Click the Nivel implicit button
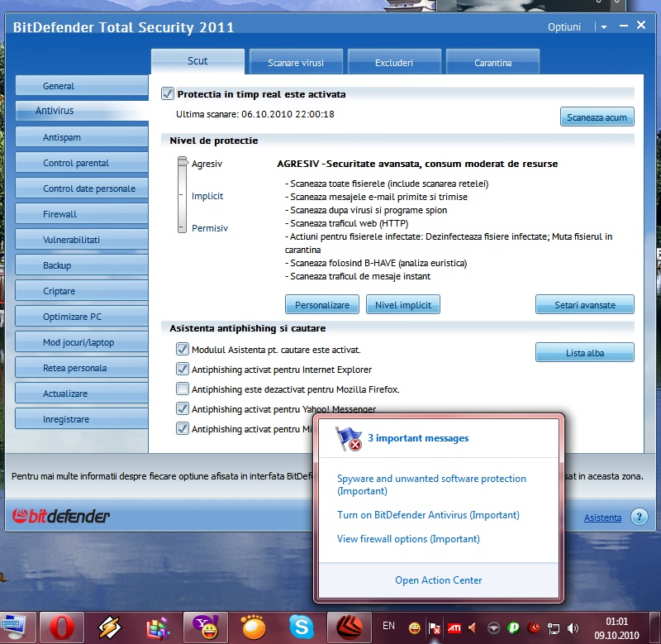Screen dimensions: 661x644 click(x=403, y=304)
